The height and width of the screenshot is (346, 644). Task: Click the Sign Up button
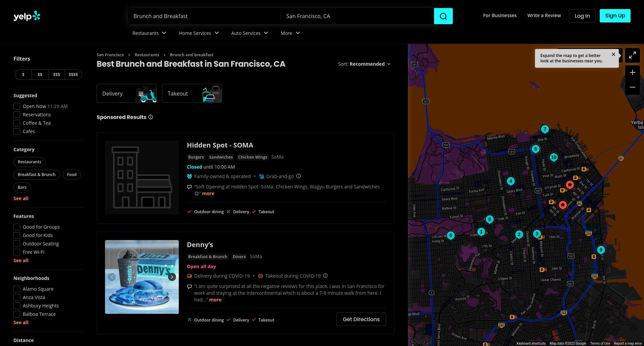coord(615,16)
